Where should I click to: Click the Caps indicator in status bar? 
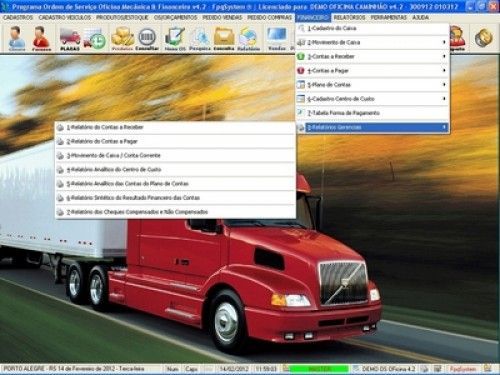pyautogui.click(x=192, y=369)
